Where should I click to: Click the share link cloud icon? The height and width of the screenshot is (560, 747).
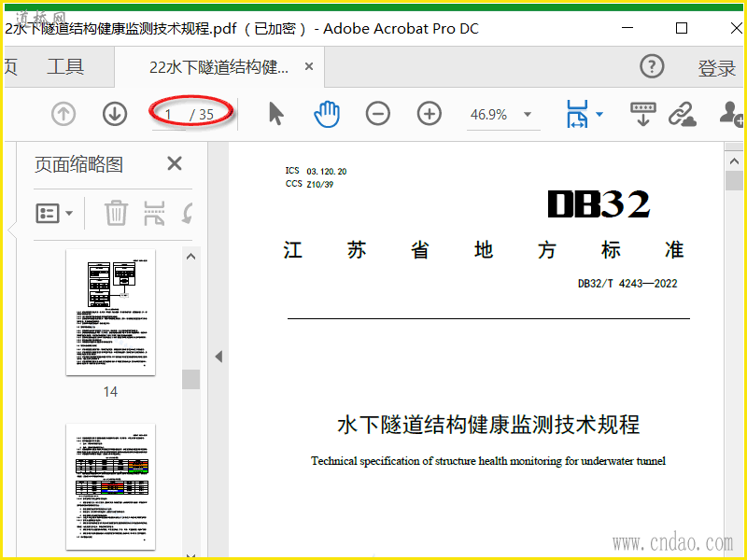click(683, 114)
